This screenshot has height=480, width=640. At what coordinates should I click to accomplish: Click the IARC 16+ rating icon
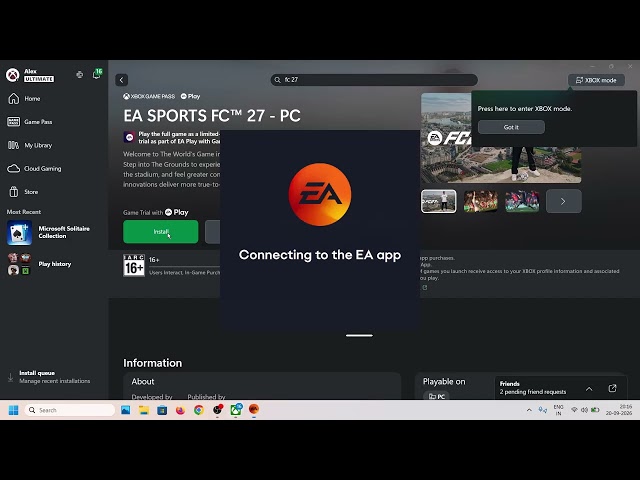pos(134,265)
